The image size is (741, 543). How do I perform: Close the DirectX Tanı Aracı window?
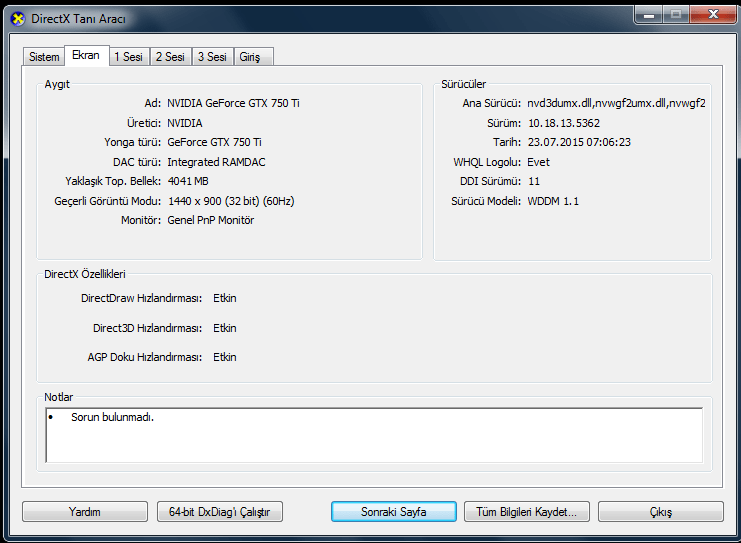[713, 15]
